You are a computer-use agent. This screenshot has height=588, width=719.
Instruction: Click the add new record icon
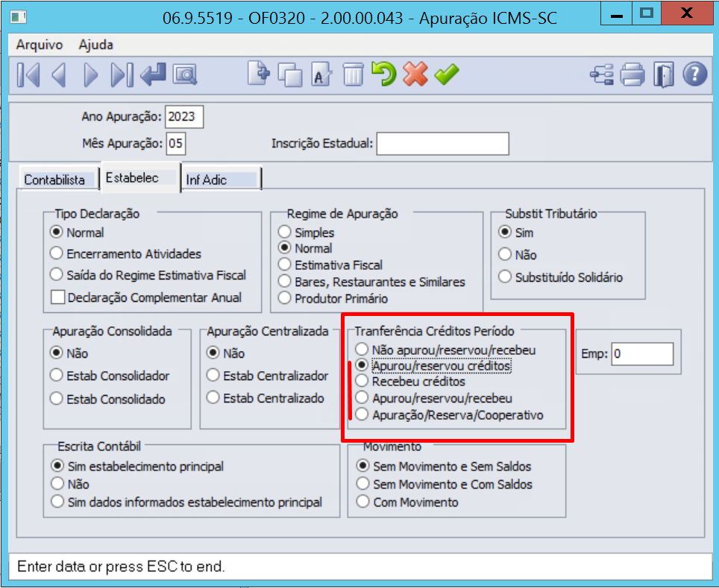259,75
